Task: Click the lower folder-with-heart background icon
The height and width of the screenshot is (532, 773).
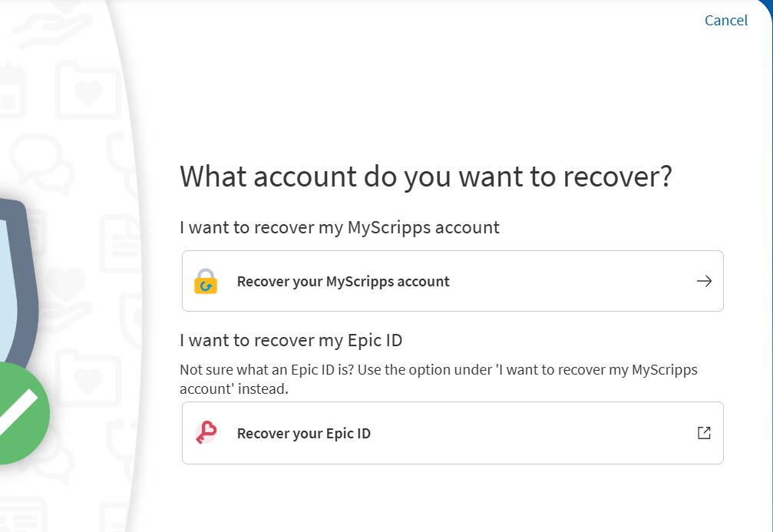Action: [x=88, y=378]
